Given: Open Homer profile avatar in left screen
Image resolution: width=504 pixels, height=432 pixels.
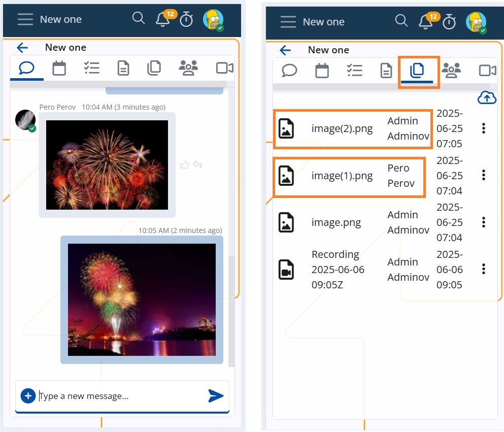Looking at the screenshot, I should 213,20.
